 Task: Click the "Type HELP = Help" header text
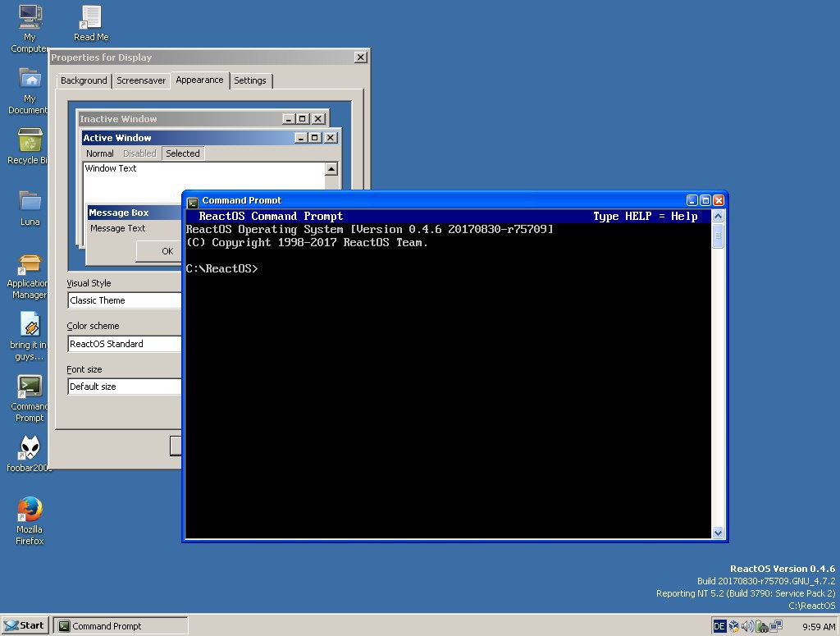[645, 216]
